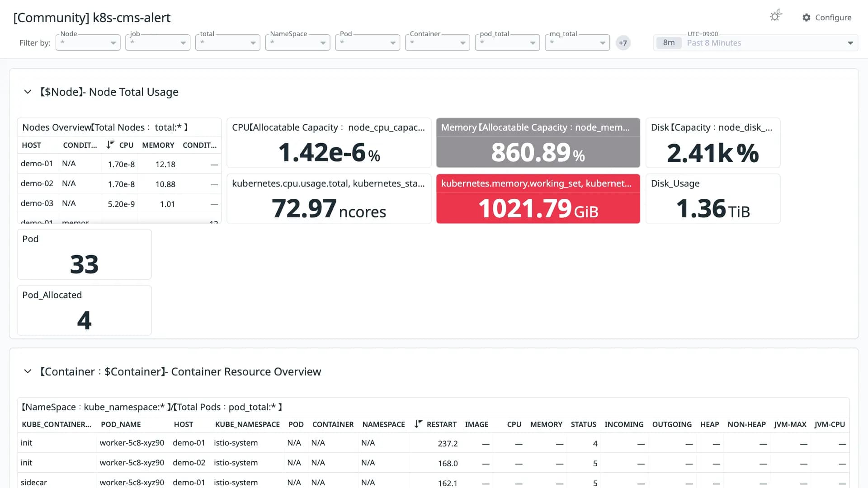This screenshot has height=488, width=868.
Task: Toggle the dark/light theme icon
Action: coord(776,16)
